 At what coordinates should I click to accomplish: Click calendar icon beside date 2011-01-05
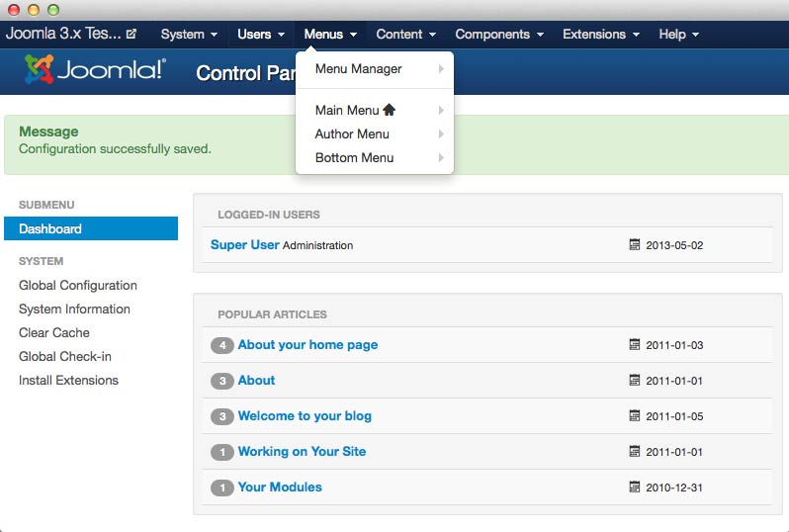(635, 416)
